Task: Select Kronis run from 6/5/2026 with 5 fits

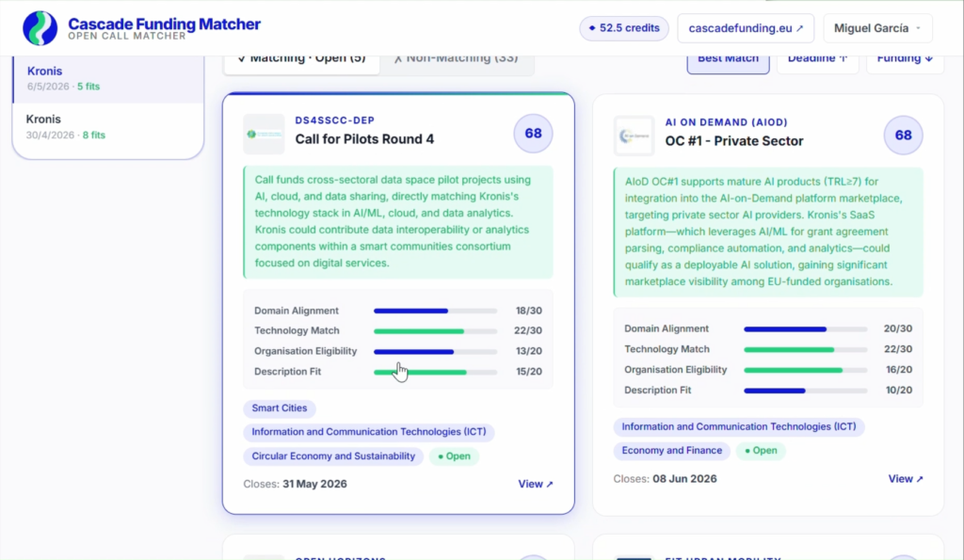Action: pos(108,79)
